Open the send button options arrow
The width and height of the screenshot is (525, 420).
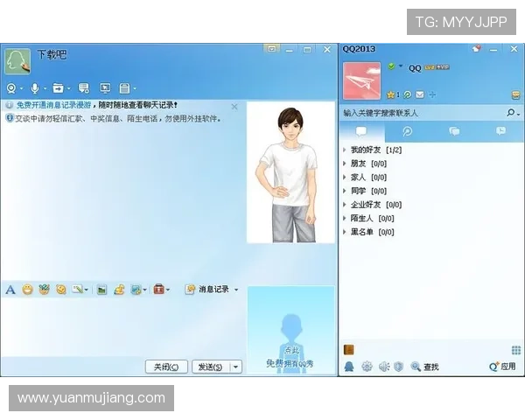pyautogui.click(x=235, y=367)
